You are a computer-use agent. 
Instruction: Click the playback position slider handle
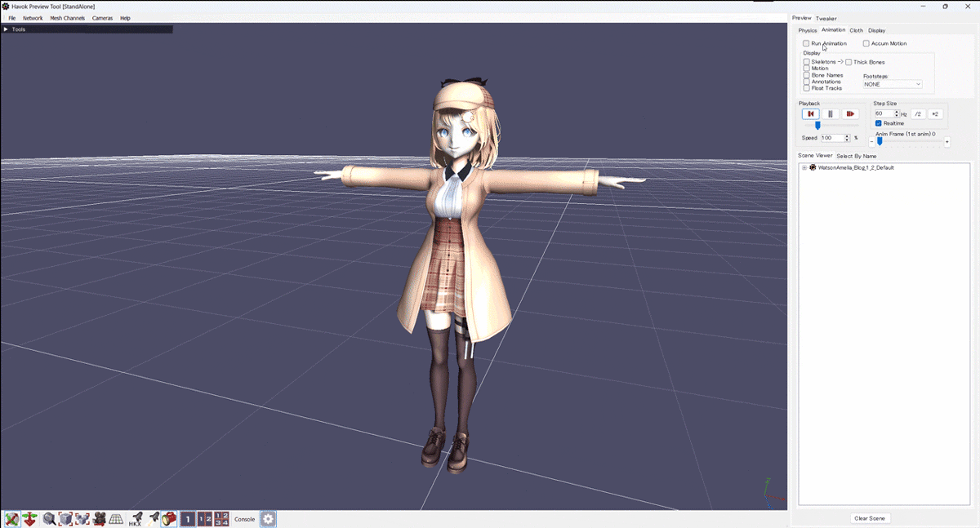(x=817, y=126)
